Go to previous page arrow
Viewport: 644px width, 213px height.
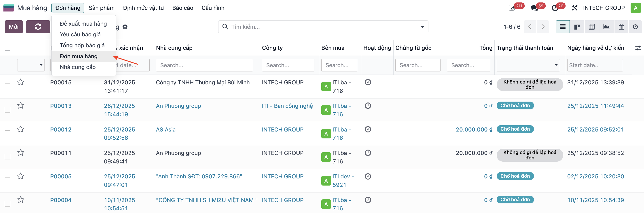[x=530, y=27]
